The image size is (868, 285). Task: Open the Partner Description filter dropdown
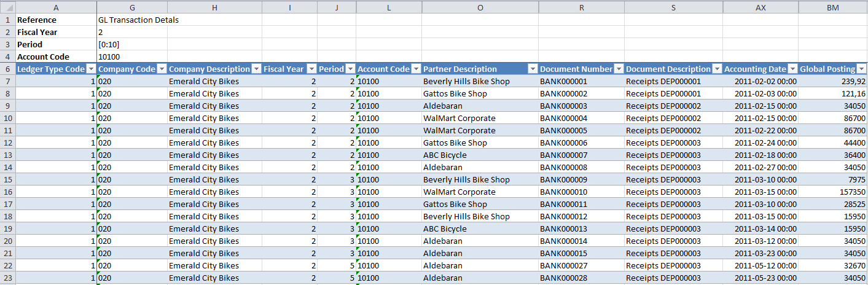pyautogui.click(x=533, y=69)
